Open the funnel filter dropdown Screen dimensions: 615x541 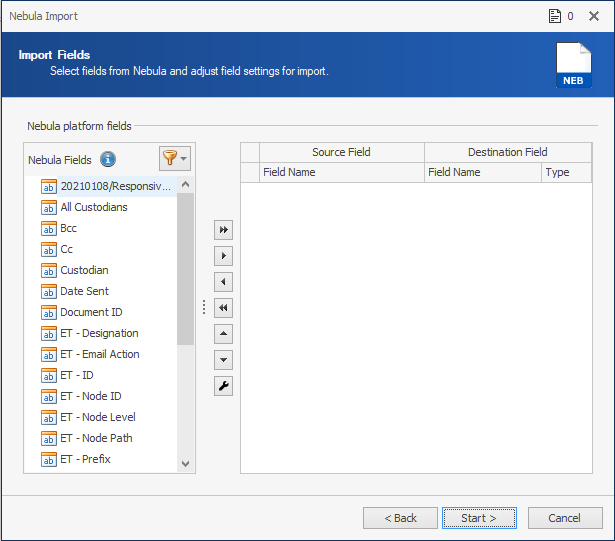point(175,158)
